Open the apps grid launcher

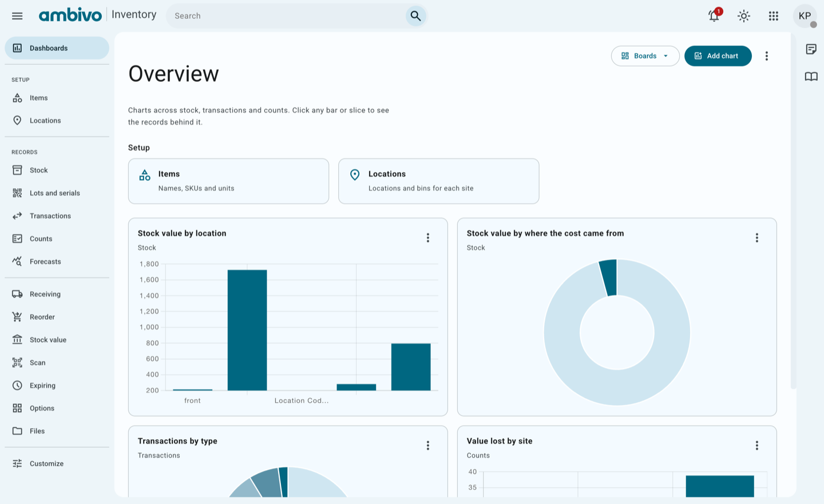[774, 16]
